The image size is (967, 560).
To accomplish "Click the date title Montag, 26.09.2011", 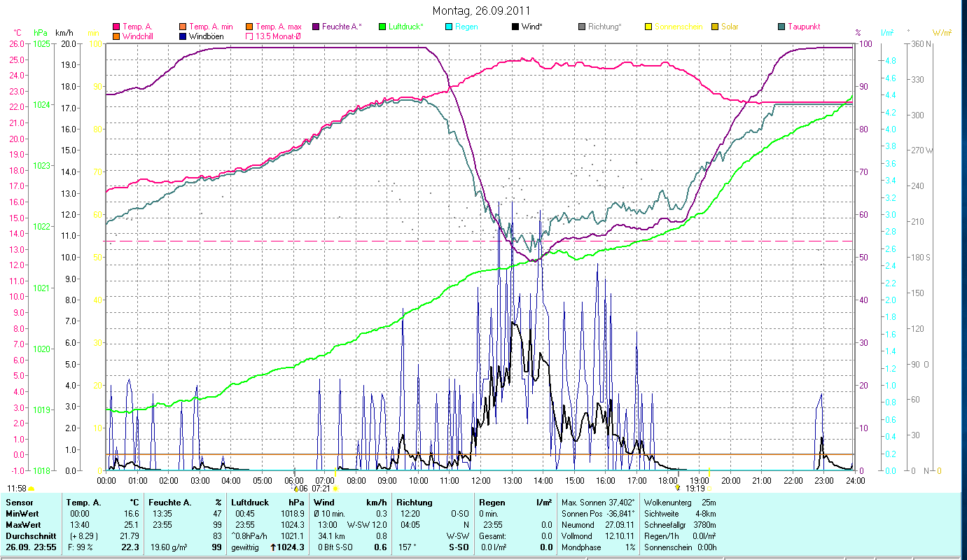I will point(481,10).
